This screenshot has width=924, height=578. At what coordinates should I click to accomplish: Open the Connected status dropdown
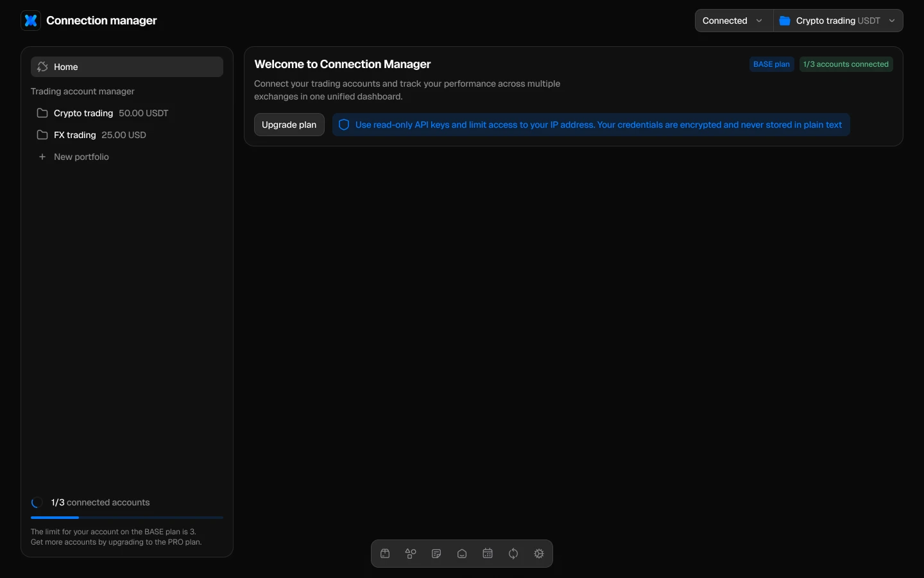732,21
